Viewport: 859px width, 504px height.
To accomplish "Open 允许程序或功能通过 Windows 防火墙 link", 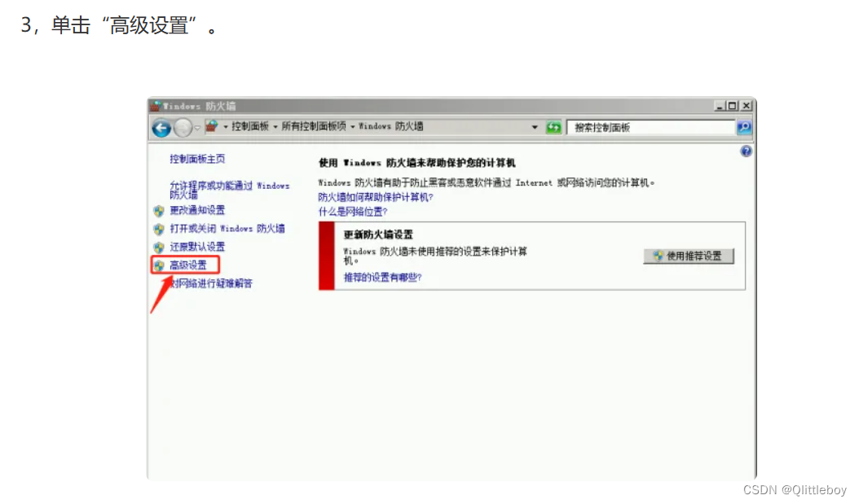I will (230, 190).
